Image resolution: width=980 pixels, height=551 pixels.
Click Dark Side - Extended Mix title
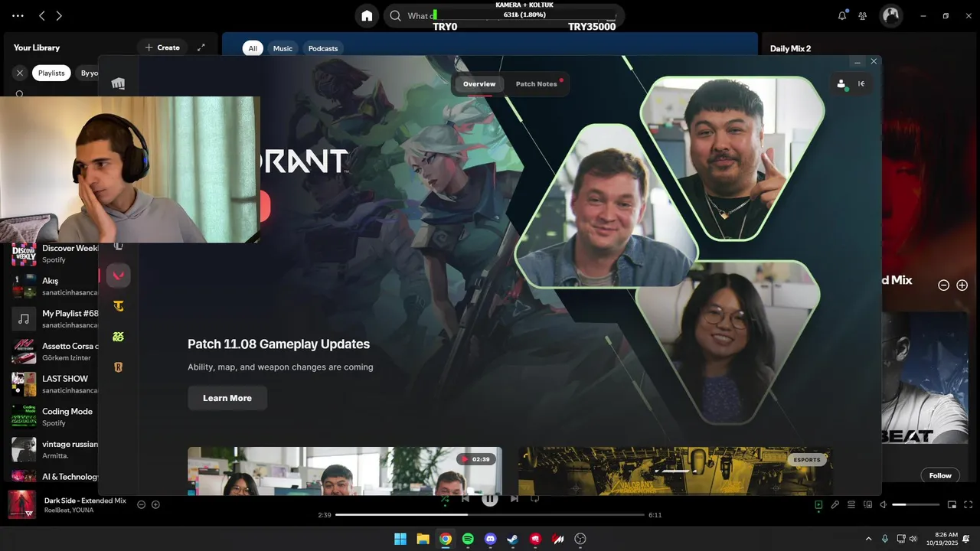[85, 500]
